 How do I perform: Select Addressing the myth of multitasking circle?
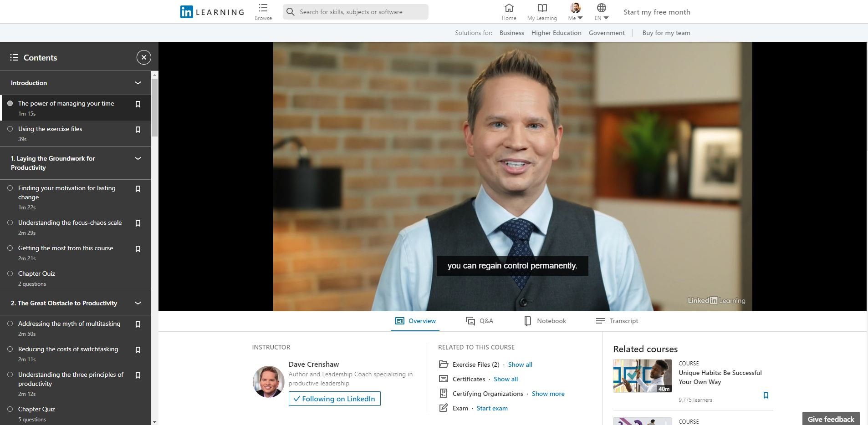pyautogui.click(x=10, y=324)
